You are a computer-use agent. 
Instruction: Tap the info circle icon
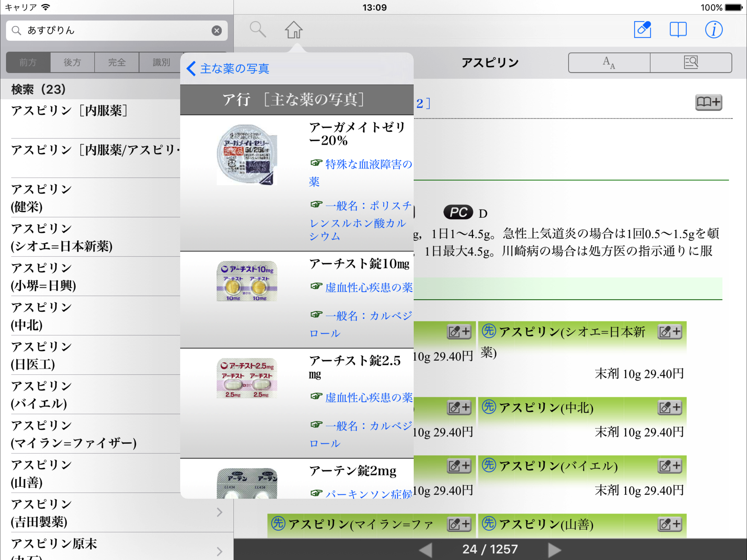click(713, 30)
